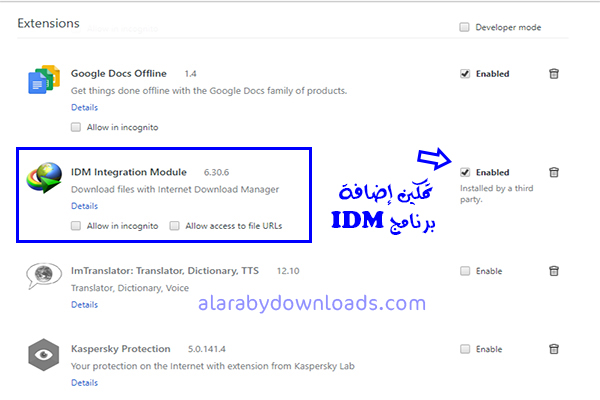Open Details link for ImTranslator

(85, 305)
